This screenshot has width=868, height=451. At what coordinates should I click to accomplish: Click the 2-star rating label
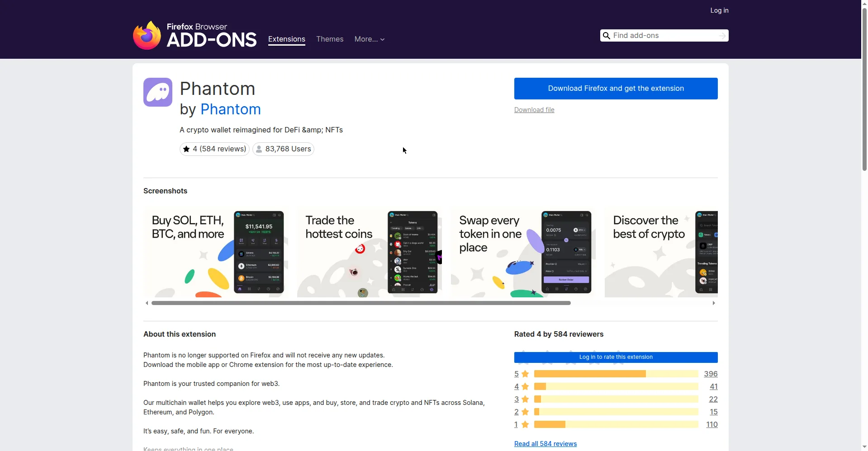coord(517,412)
